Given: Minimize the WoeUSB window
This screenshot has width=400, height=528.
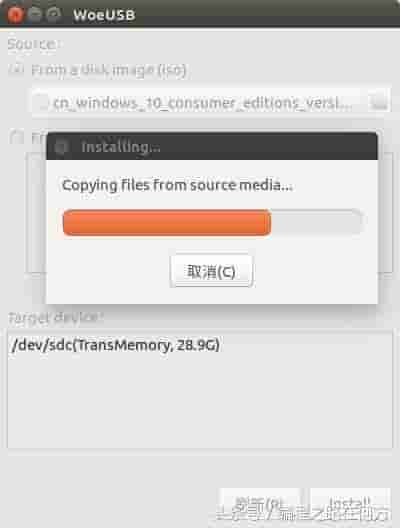Looking at the screenshot, I should [x=34, y=14].
